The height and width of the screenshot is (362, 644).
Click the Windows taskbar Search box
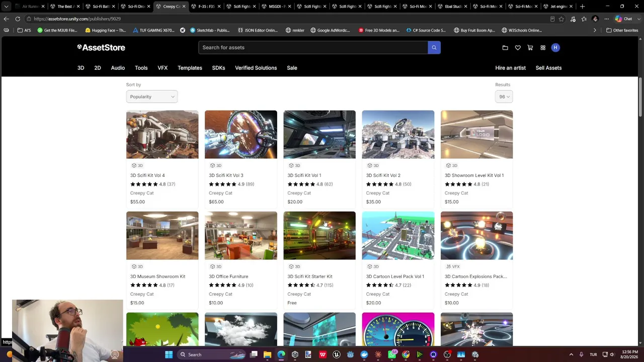212,354
